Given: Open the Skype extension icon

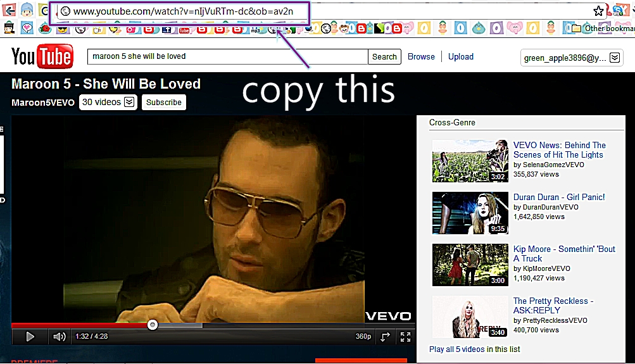Looking at the screenshot, I should click(x=619, y=10).
